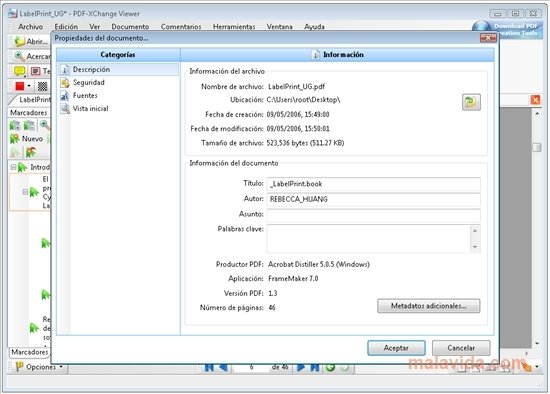Click main window vertical scrollbar thumb
Viewport: 550px width, 394px height.
coord(537,147)
